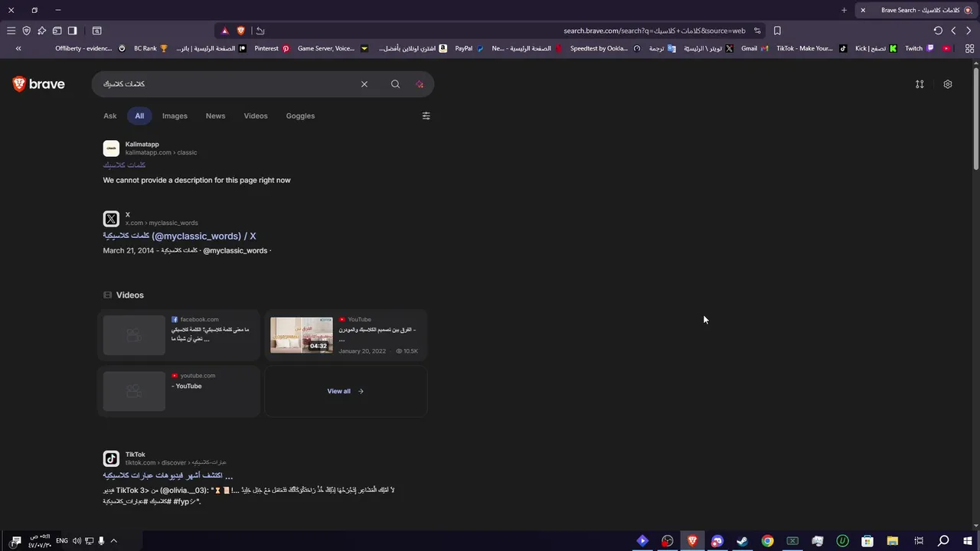The image size is (980, 551).
Task: Toggle the picture/split view icon in toolbar
Action: 96,31
